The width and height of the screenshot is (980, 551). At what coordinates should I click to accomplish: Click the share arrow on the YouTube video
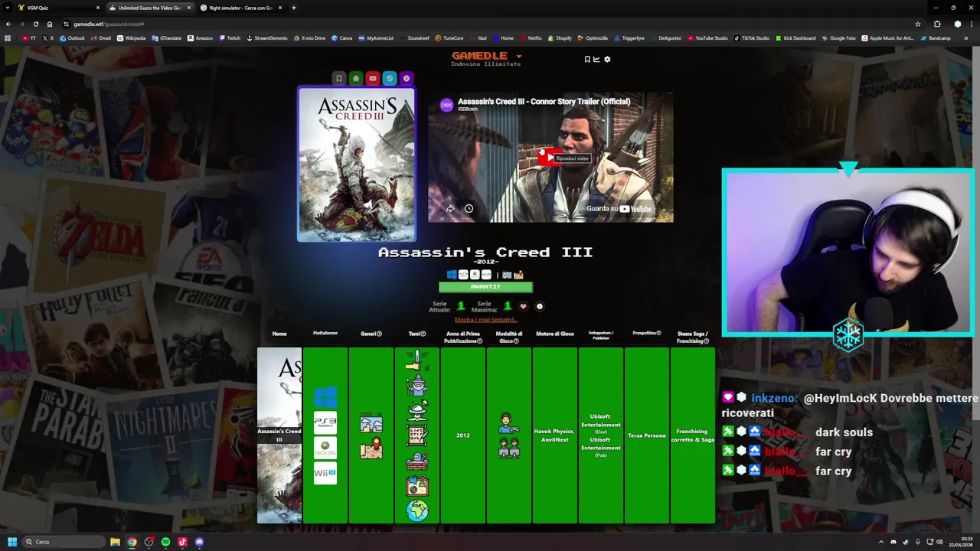[x=450, y=209]
